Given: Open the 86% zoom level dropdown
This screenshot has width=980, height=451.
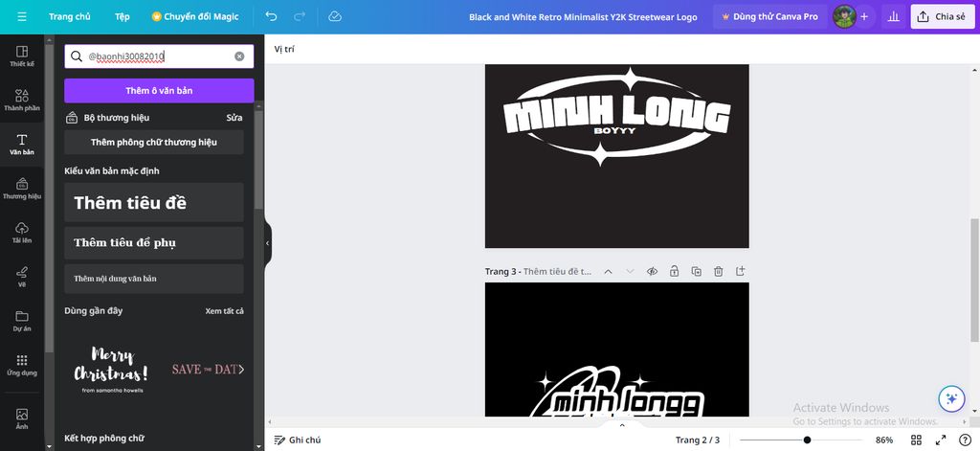Looking at the screenshot, I should [x=883, y=440].
